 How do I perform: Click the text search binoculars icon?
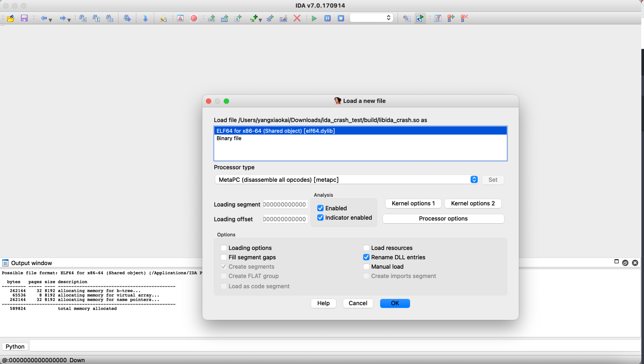click(x=96, y=18)
